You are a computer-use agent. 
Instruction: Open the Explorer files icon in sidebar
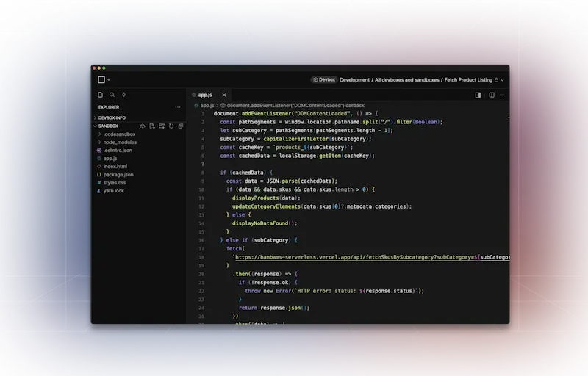[101, 95]
